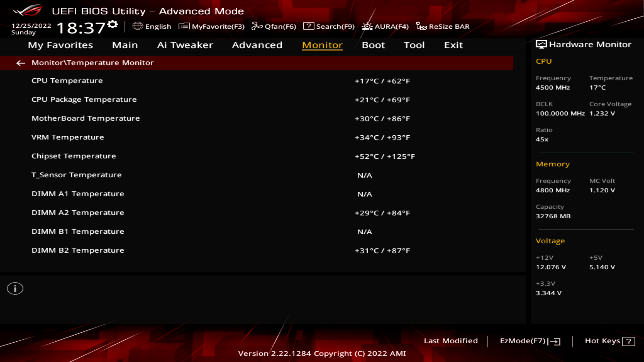Open the Ai Tweaker tab

185,45
